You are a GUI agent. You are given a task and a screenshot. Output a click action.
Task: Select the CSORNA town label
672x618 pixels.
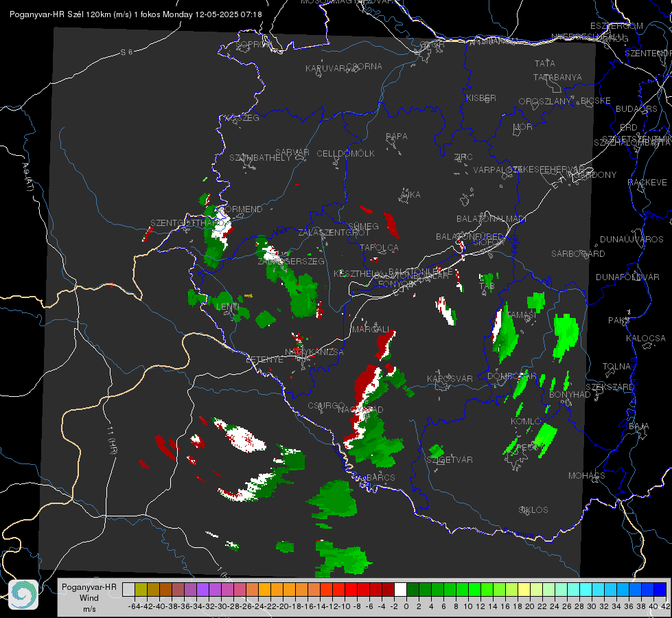[364, 67]
